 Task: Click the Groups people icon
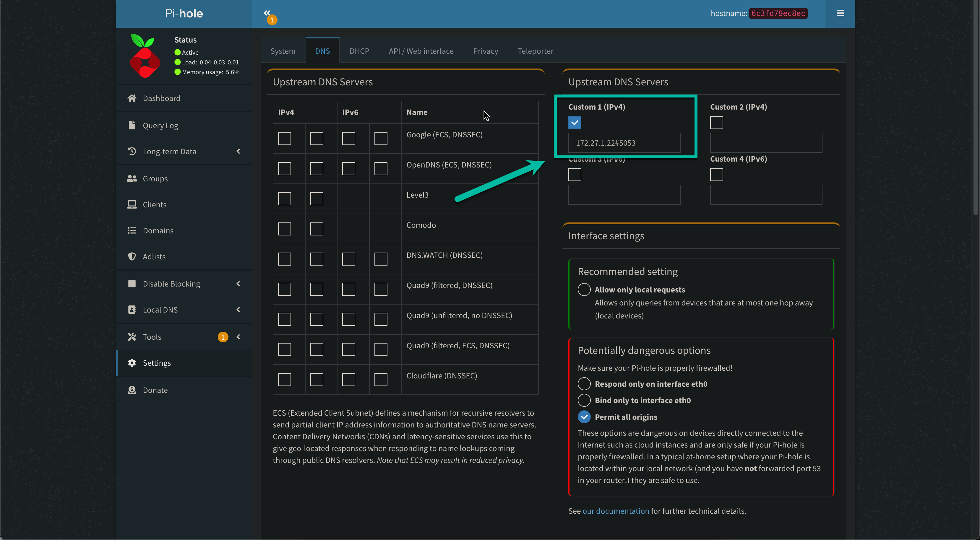click(132, 178)
